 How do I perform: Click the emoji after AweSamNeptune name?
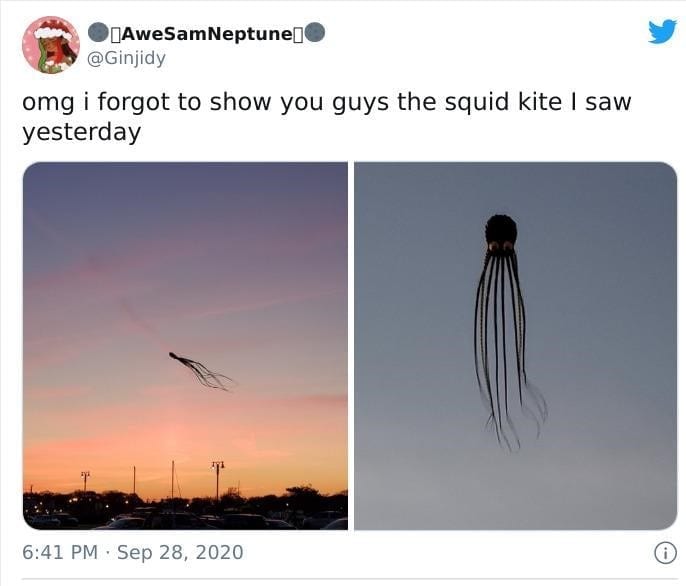(315, 32)
